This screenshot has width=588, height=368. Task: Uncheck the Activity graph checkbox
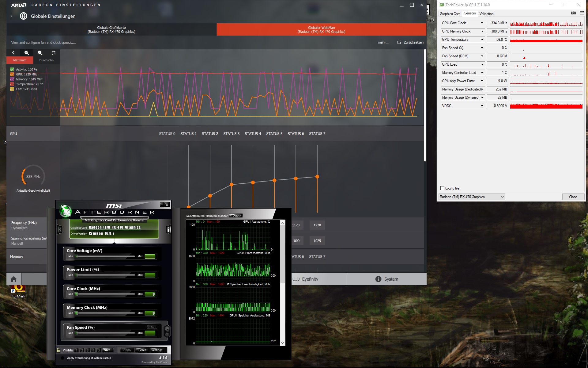(x=12, y=69)
